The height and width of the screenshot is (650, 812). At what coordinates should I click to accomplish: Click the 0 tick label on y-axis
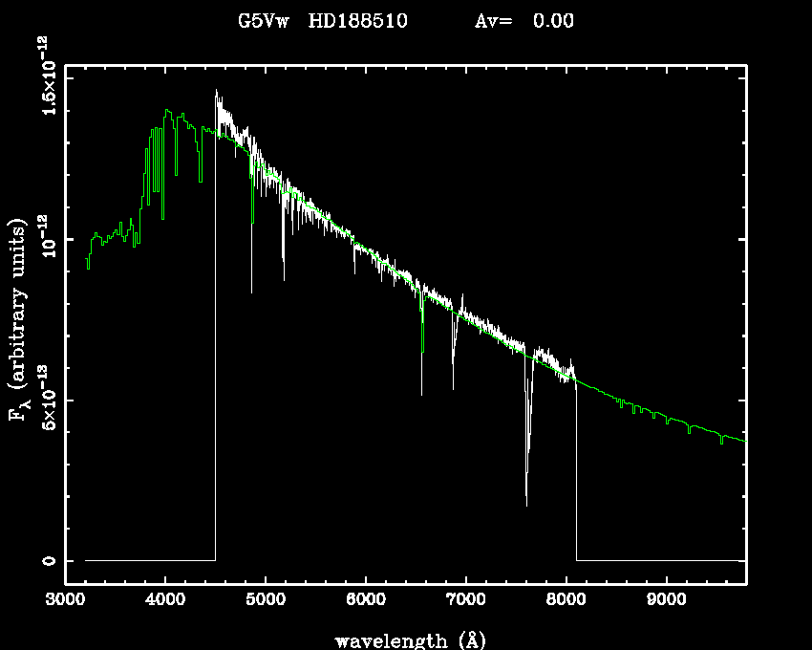[46, 560]
